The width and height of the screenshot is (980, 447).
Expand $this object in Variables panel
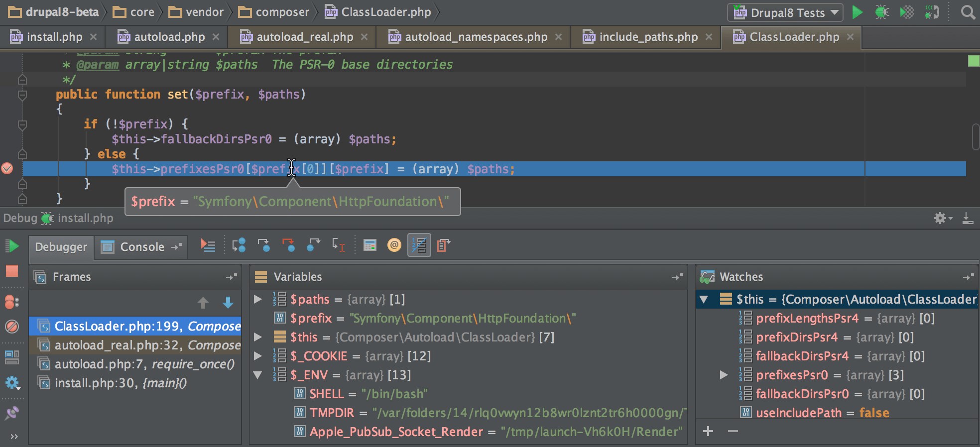coord(258,337)
